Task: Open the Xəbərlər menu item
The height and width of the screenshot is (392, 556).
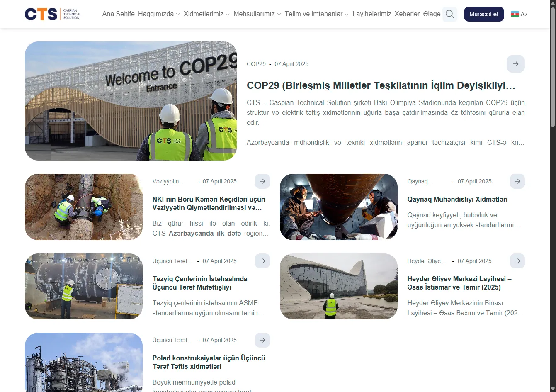Action: tap(407, 14)
